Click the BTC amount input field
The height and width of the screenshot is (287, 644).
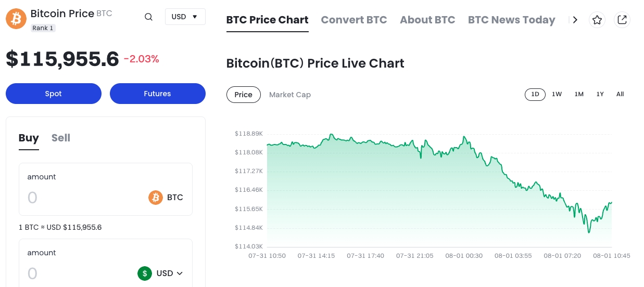pyautogui.click(x=83, y=198)
